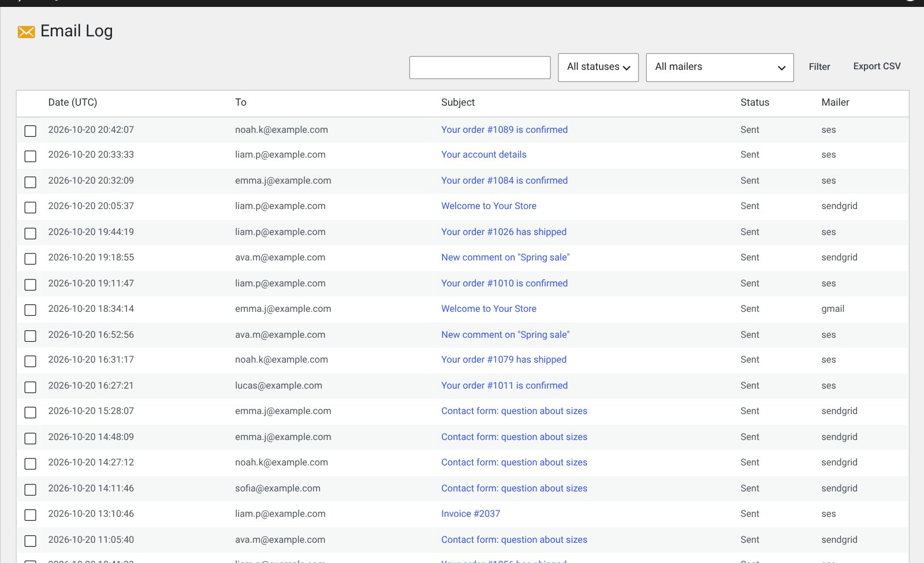This screenshot has height=563, width=924.
Task: Select the checkbox at 2026-10-20 18:34:14
Action: coord(31,311)
